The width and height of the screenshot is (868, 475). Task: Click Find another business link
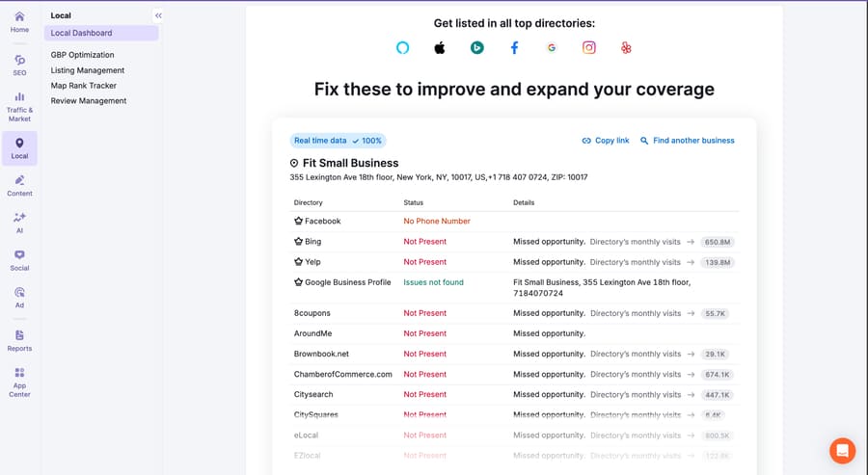click(688, 141)
